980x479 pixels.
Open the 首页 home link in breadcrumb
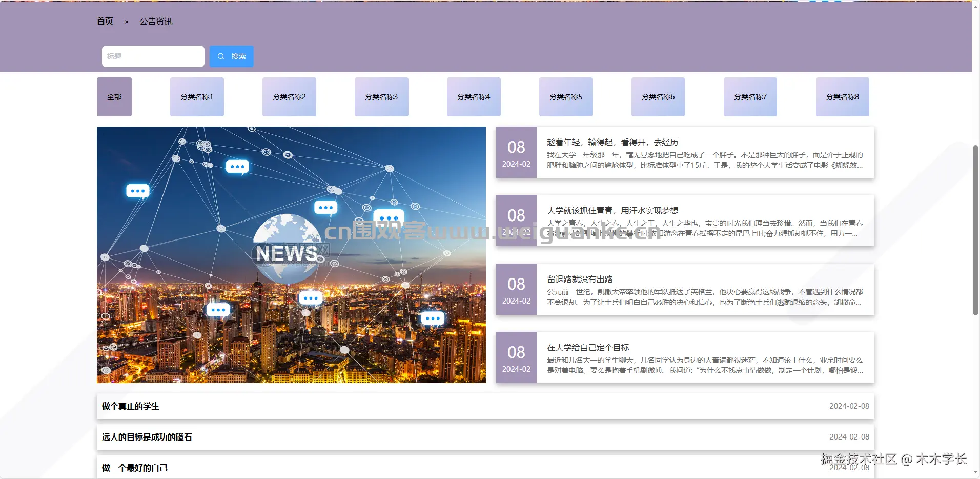point(105,22)
